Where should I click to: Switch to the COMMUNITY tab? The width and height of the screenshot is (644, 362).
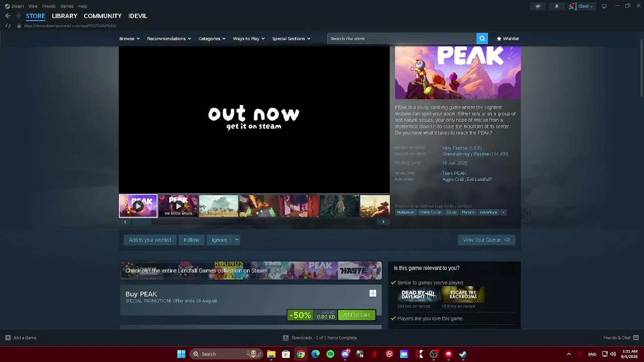[x=103, y=16]
